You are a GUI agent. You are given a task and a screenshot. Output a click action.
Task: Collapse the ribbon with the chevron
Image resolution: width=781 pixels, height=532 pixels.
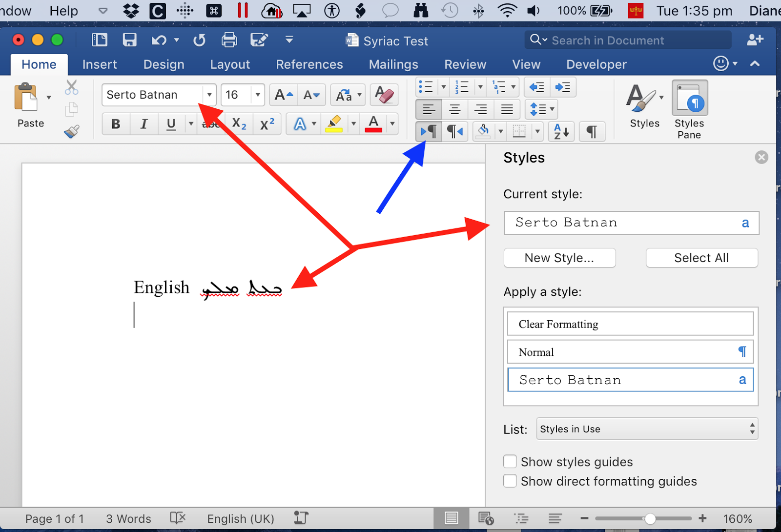(755, 64)
